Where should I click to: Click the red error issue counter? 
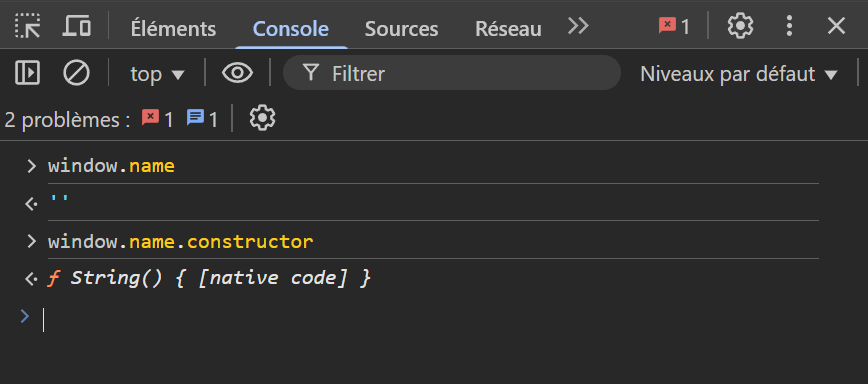pyautogui.click(x=158, y=118)
